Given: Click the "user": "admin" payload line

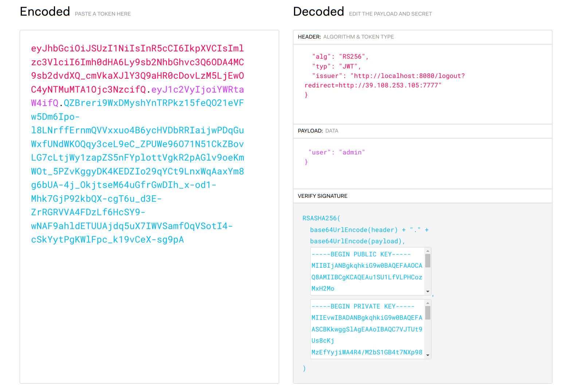Looking at the screenshot, I should tap(337, 152).
